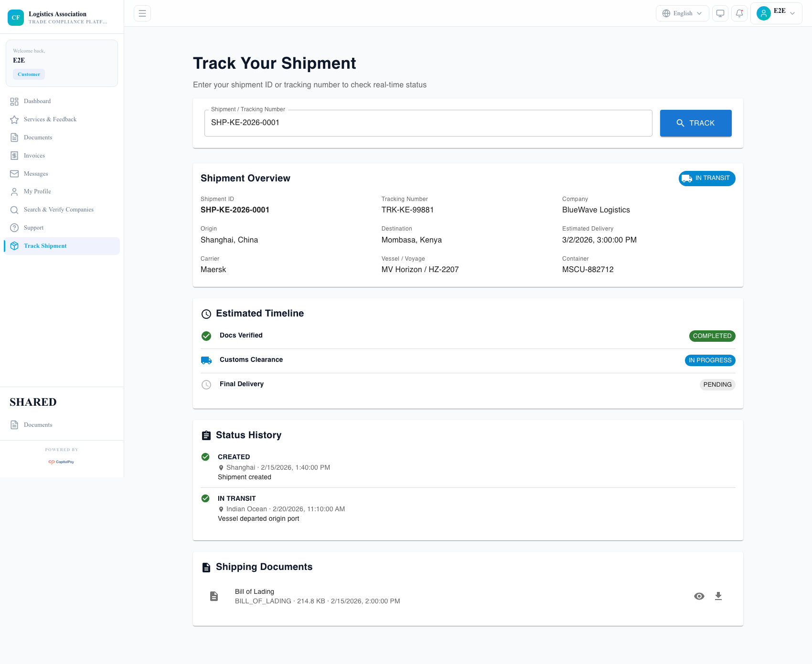
Task: Download the Bill of Lading document
Action: point(718,596)
